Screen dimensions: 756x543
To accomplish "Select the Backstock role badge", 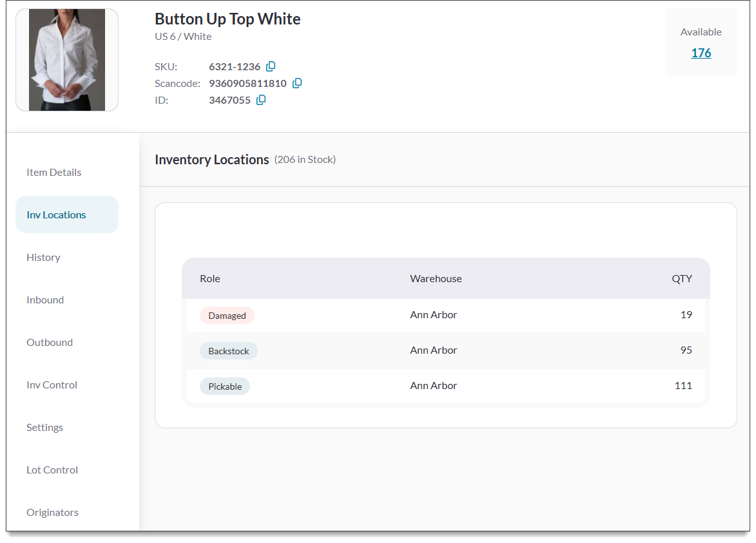I will tap(228, 351).
